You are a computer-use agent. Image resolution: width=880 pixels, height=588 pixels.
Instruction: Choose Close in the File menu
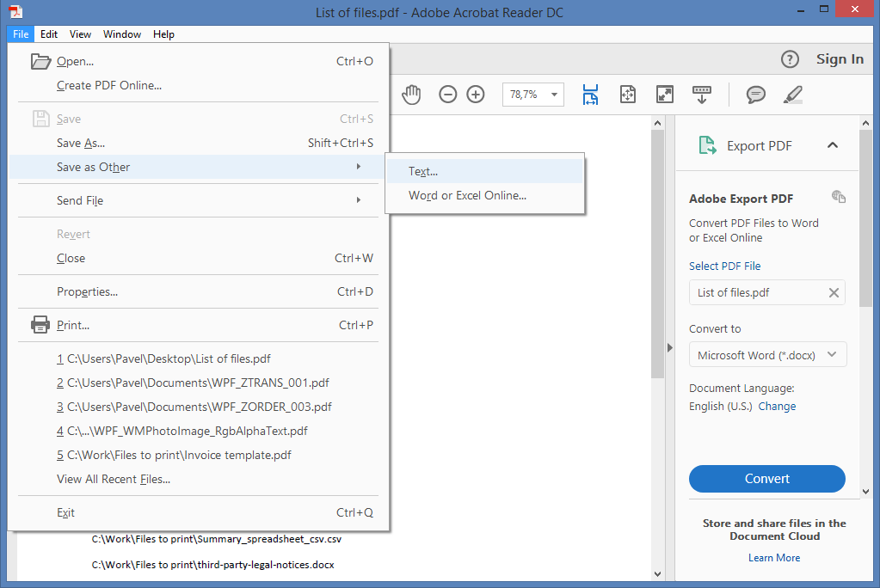pos(194,258)
